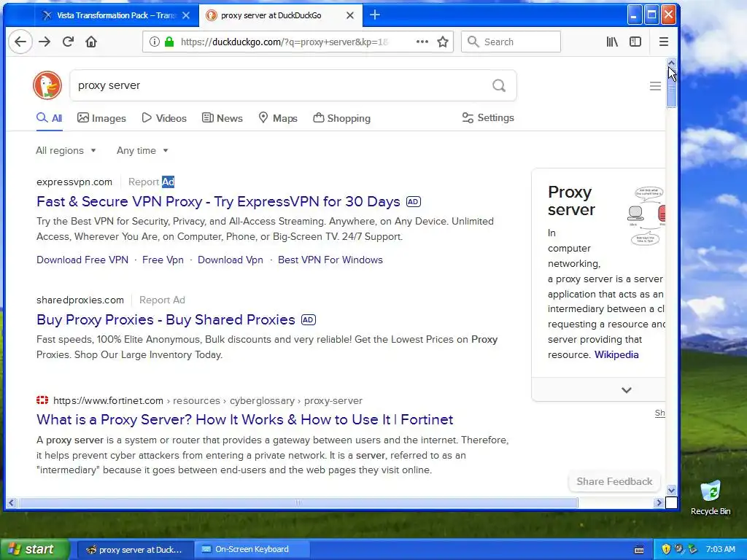Open the Fortinet What is a Proxy Server result

click(x=245, y=419)
